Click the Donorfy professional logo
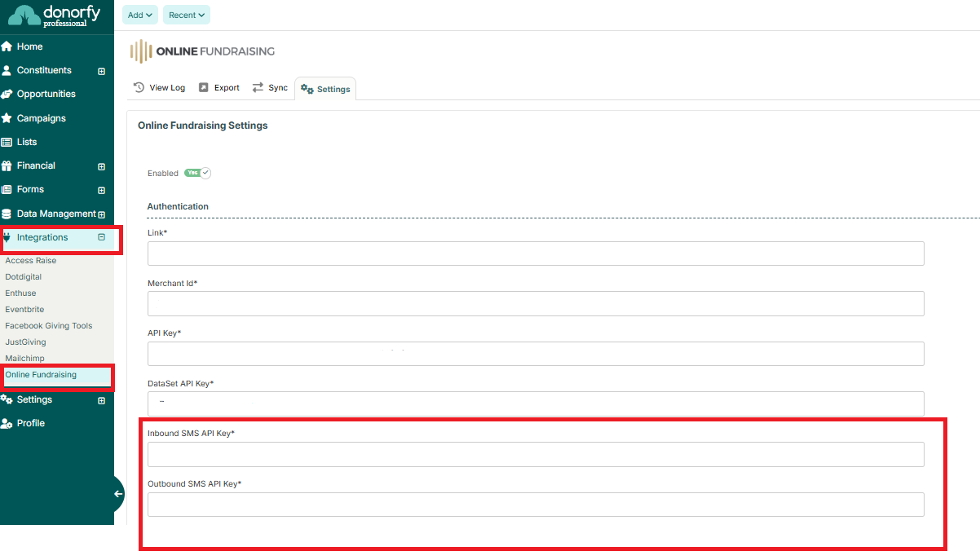Screen dimensions: 980x560 pos(54,16)
